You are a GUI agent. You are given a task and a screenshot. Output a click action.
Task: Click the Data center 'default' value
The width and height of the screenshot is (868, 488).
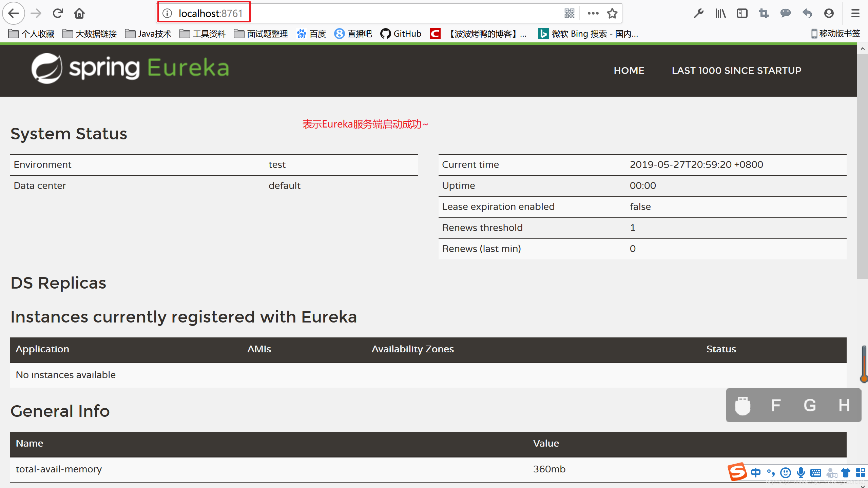click(x=284, y=186)
